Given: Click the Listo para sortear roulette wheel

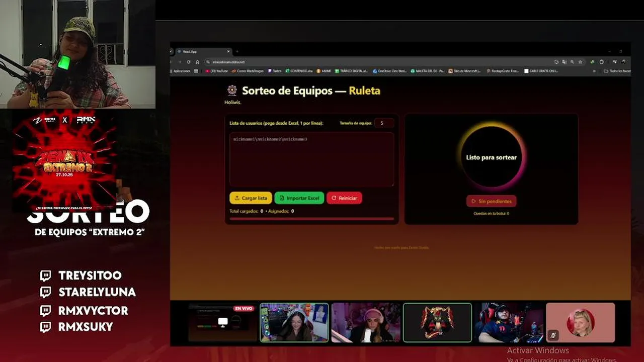Looking at the screenshot, I should click(491, 157).
